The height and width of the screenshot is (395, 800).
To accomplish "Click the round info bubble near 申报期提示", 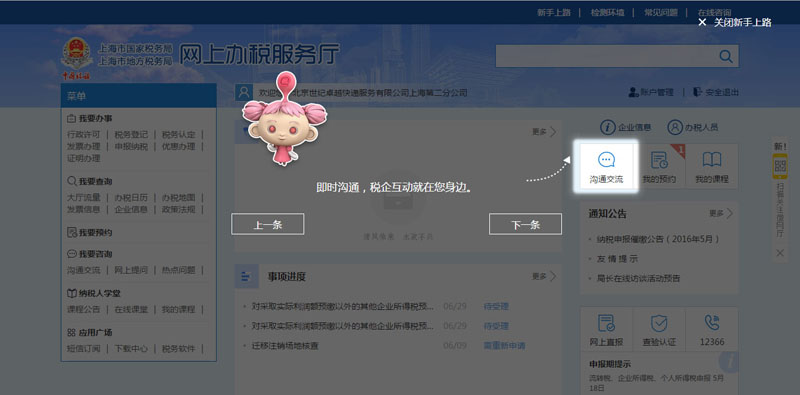I will click(x=729, y=362).
